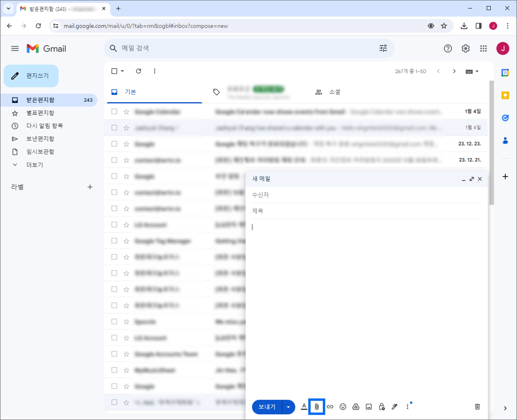Open formatting options (underlined A) icon
The height and width of the screenshot is (420, 517).
click(x=304, y=407)
